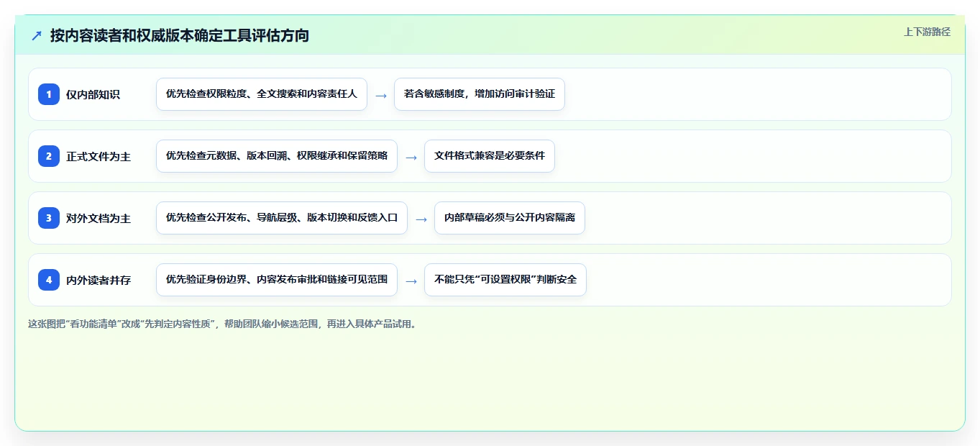
Task: Click the arrow in the 仅内部知识 row
Action: point(381,95)
